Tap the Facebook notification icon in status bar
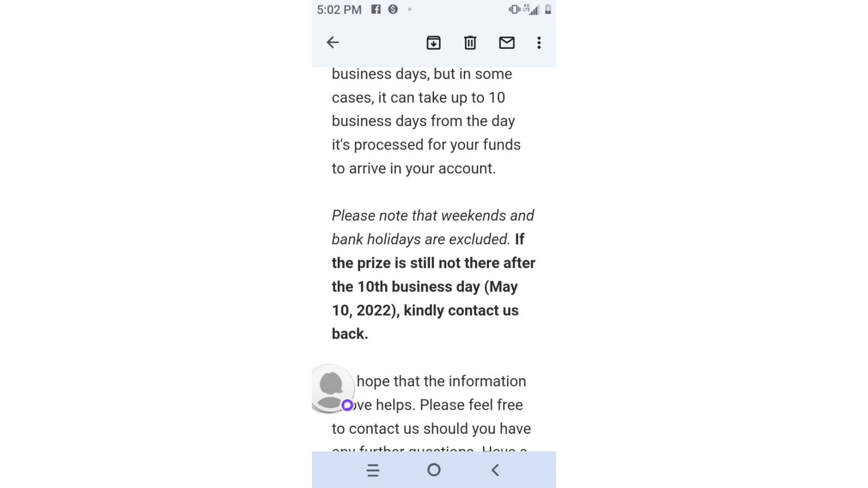 click(x=376, y=9)
